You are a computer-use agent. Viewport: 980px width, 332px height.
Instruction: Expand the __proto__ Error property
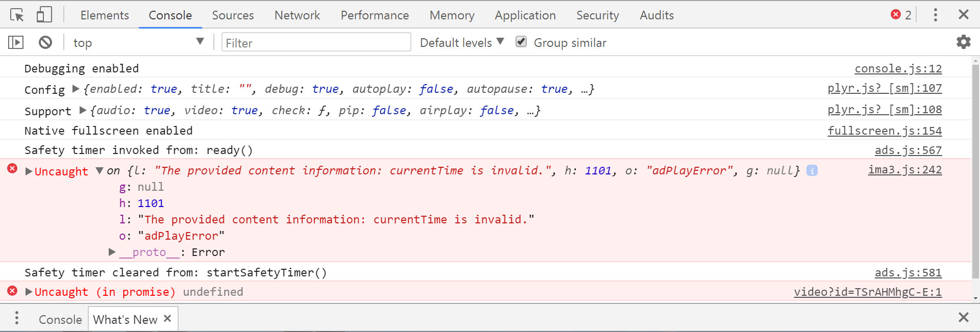[112, 251]
